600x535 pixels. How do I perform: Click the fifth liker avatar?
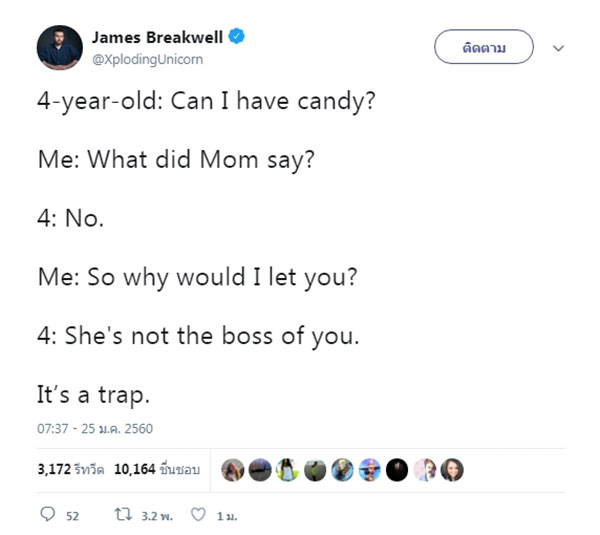point(342,470)
